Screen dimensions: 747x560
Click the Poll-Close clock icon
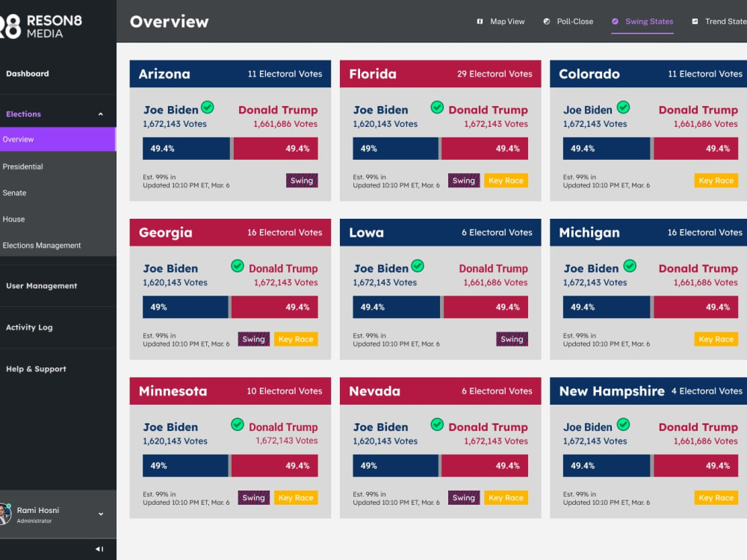547,22
